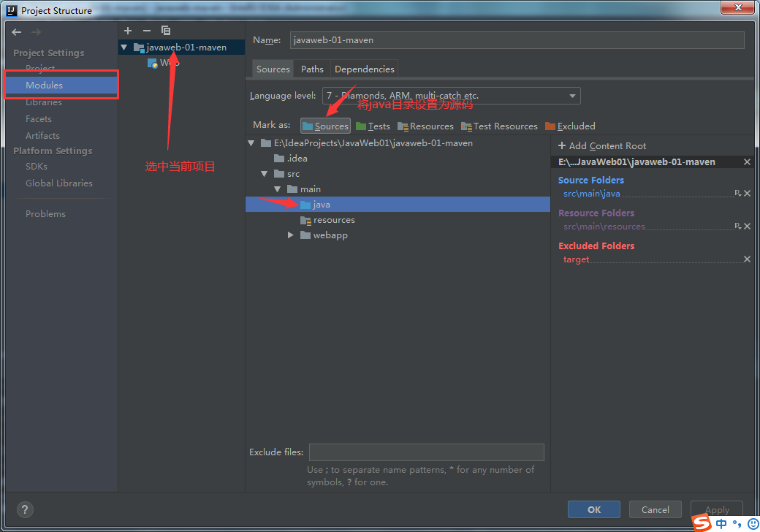Open the Sogou emoji smiley icon

(x=753, y=524)
